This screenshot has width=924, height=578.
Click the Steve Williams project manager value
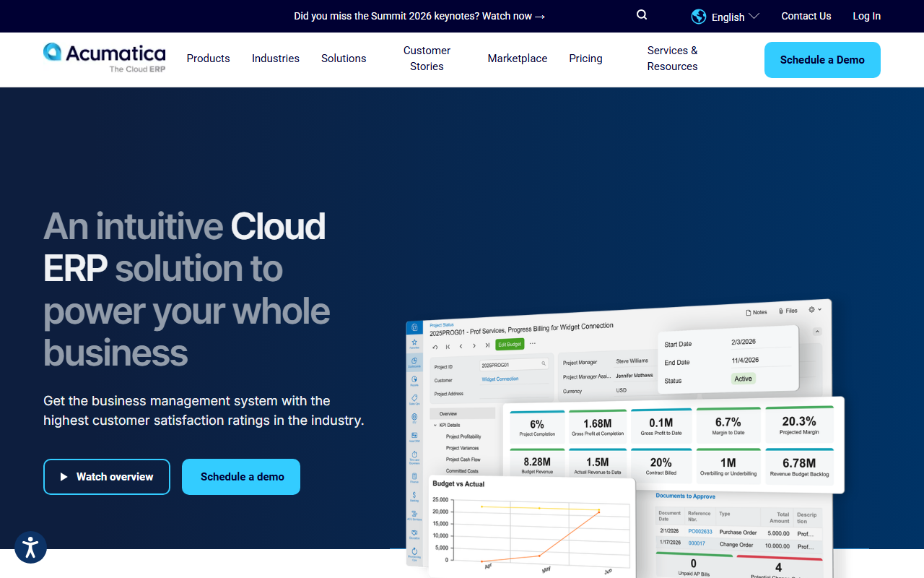(632, 361)
